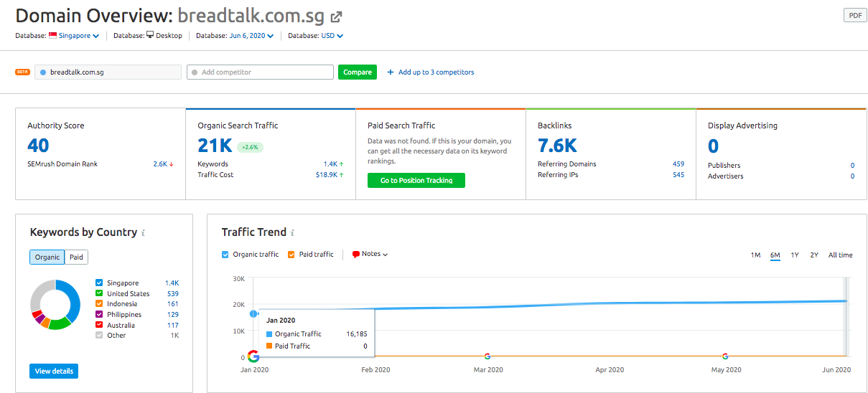868x393 pixels.
Task: Open Referring IPs 545 value
Action: click(x=678, y=175)
